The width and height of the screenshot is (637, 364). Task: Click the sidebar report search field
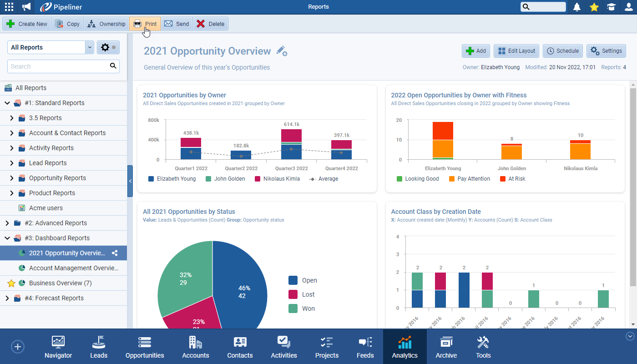click(59, 66)
